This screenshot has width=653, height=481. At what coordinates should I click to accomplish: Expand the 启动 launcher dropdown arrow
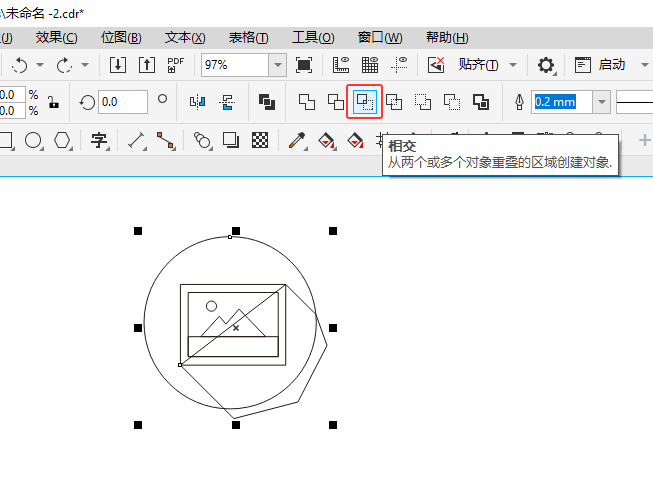click(645, 65)
